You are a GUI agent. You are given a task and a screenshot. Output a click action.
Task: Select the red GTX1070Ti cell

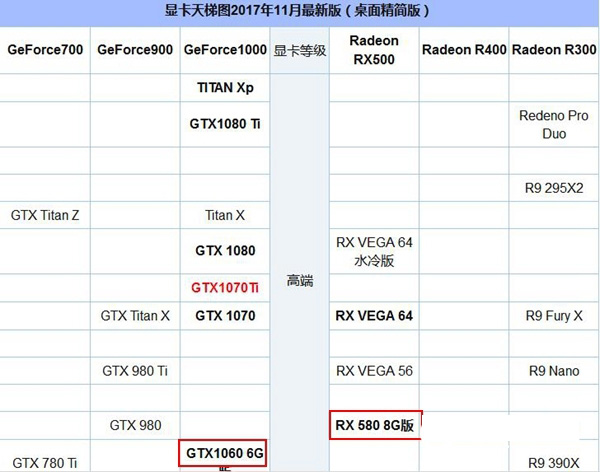pyautogui.click(x=225, y=287)
